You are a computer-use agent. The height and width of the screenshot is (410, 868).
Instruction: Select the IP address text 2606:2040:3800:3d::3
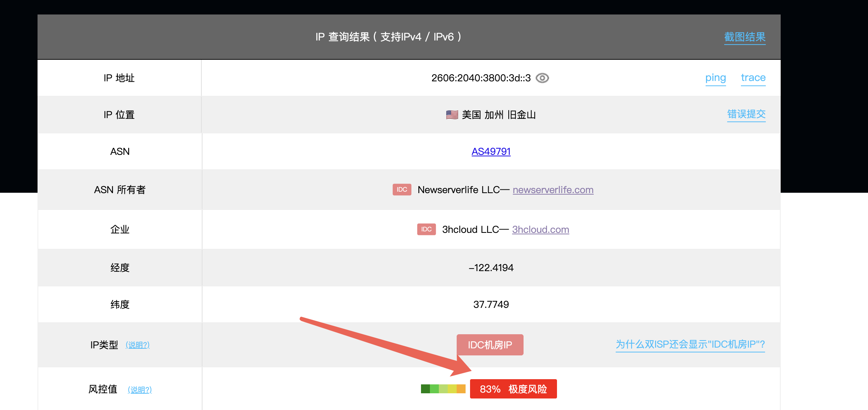click(481, 78)
